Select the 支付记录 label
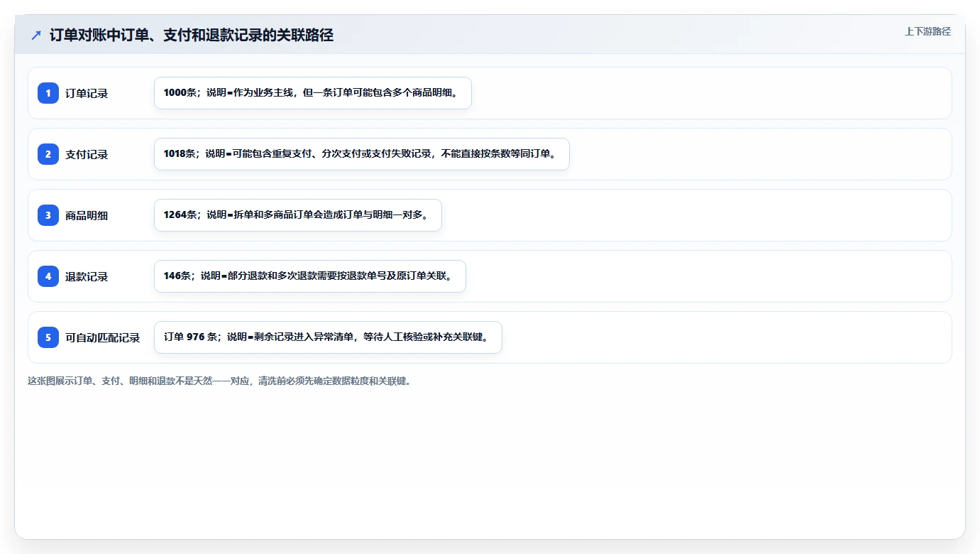 (87, 155)
